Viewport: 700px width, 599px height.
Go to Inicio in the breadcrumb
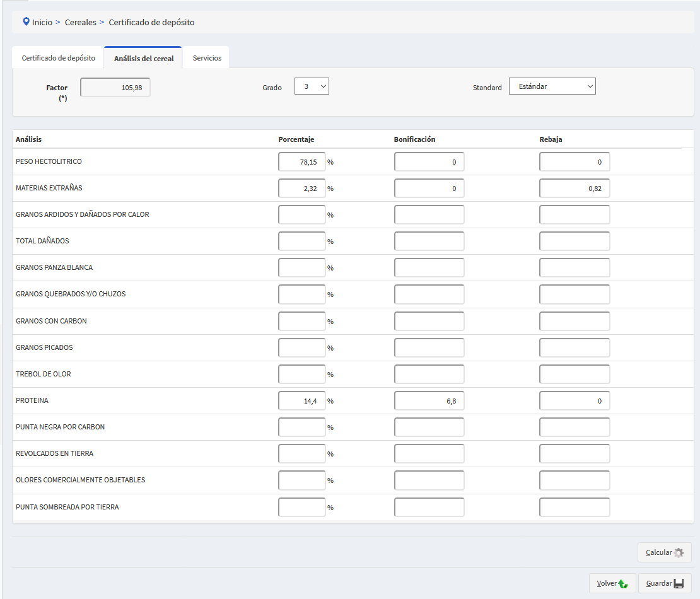tap(42, 22)
